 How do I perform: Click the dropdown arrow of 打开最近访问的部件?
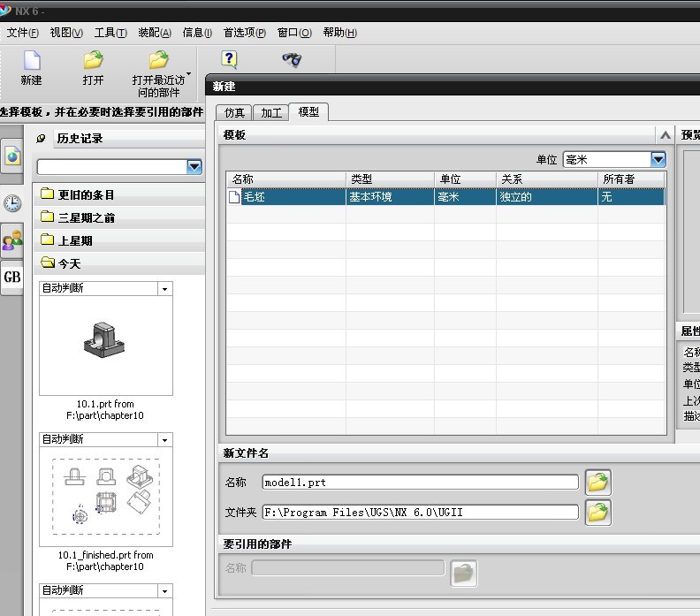189,74
